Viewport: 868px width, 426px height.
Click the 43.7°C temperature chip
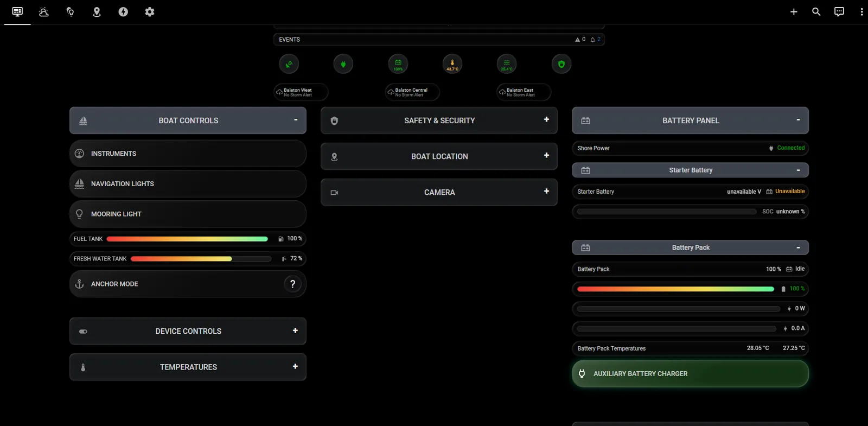(452, 64)
